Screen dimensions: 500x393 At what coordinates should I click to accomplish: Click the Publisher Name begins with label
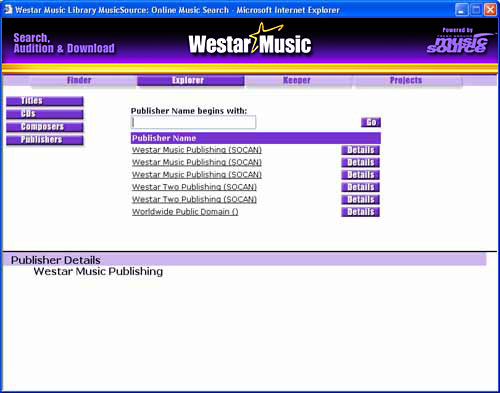click(x=189, y=111)
